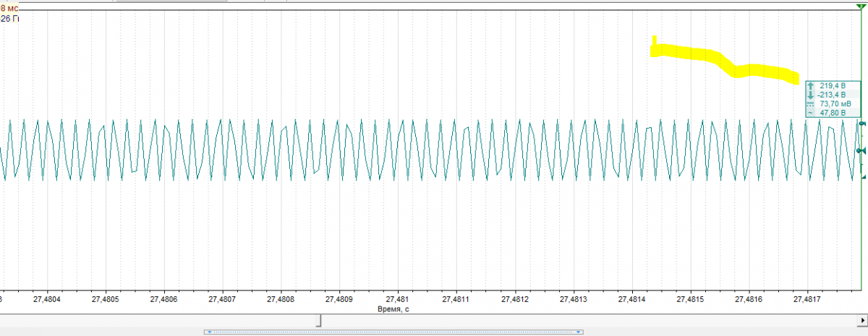Click the maximum value 219,4 В readout
Image resolution: width=868 pixels, height=336 pixels.
(x=832, y=85)
